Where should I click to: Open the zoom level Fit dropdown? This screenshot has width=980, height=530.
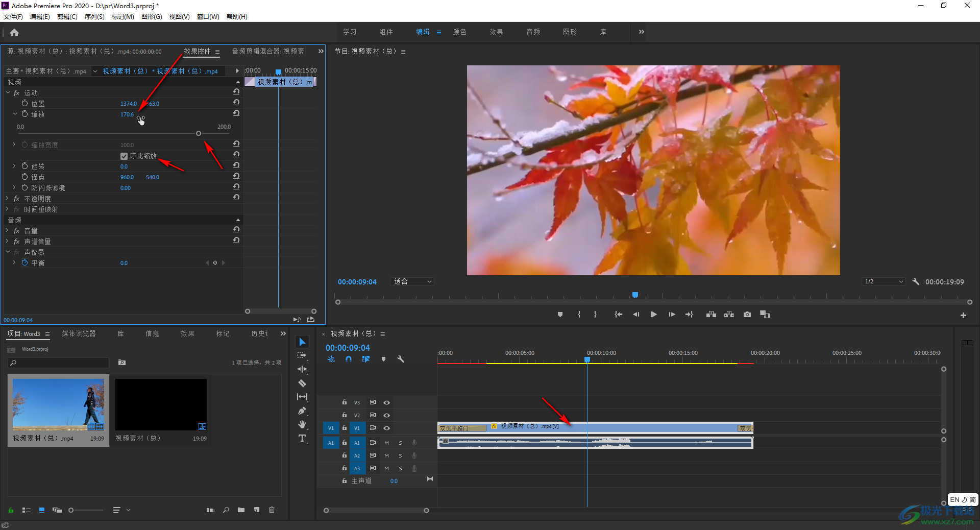pyautogui.click(x=412, y=281)
